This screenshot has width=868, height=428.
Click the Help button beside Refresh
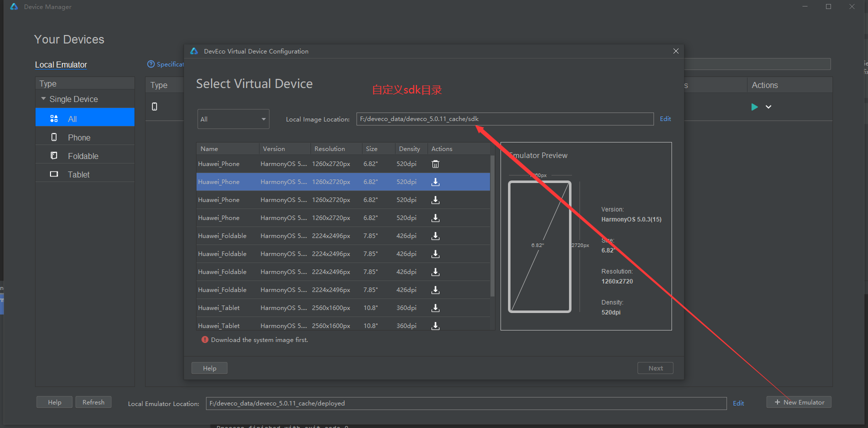point(54,402)
